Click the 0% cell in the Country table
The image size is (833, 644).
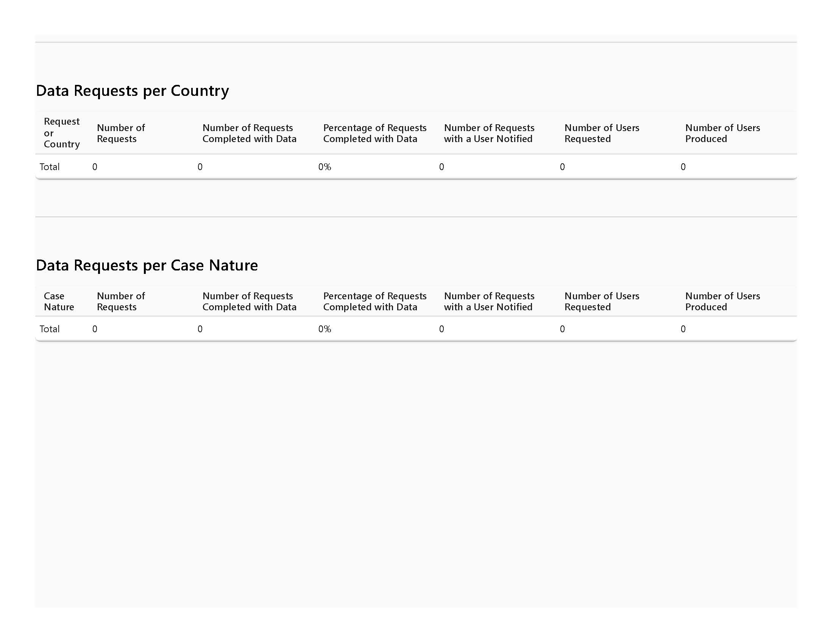[x=324, y=167]
